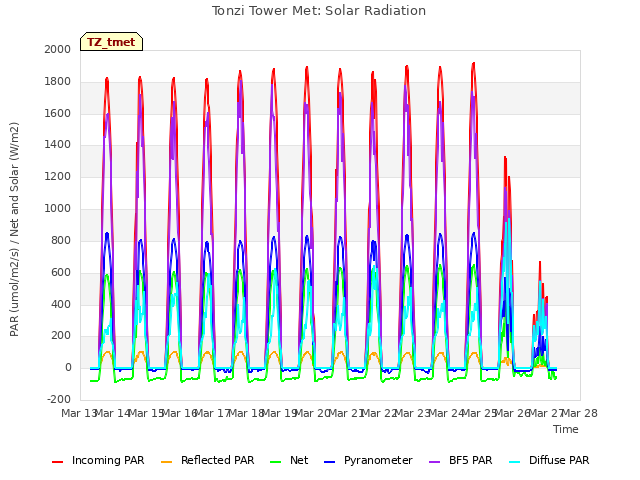This screenshot has width=640, height=480.
Task: Click the 2000 y-axis tick label
Action: click(x=58, y=49)
